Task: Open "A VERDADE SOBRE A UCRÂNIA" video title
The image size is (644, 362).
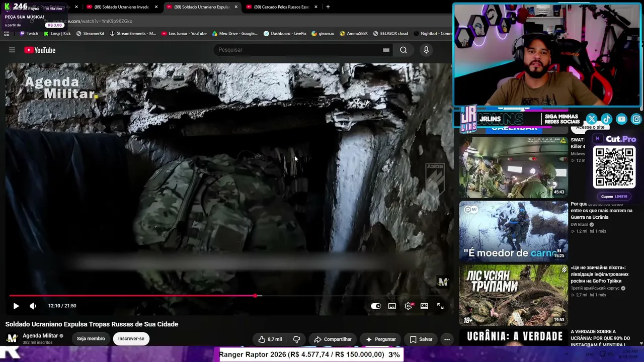Action: point(600,338)
